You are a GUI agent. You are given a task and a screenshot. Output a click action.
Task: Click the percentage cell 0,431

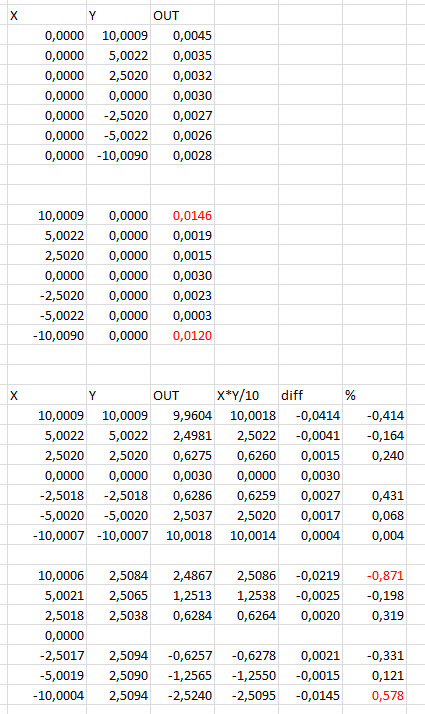click(x=374, y=495)
